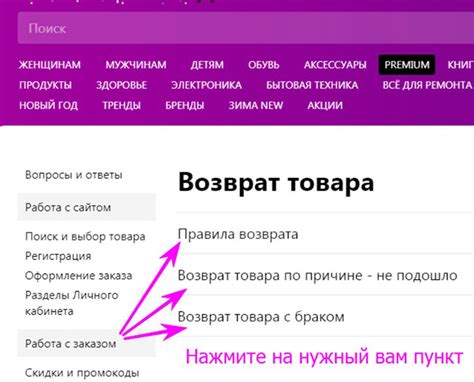Select the ЗДОРОВЬЕ menu item
Image resolution: width=474 pixels, height=382 pixels.
121,85
